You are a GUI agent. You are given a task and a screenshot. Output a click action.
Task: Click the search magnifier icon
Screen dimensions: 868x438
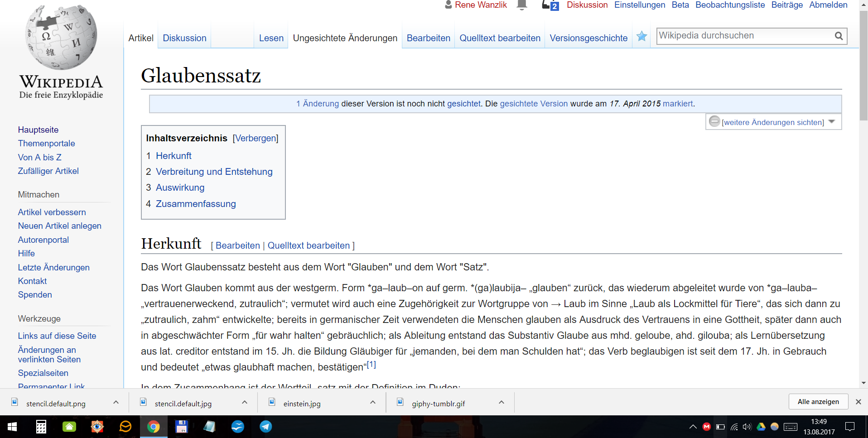(839, 36)
